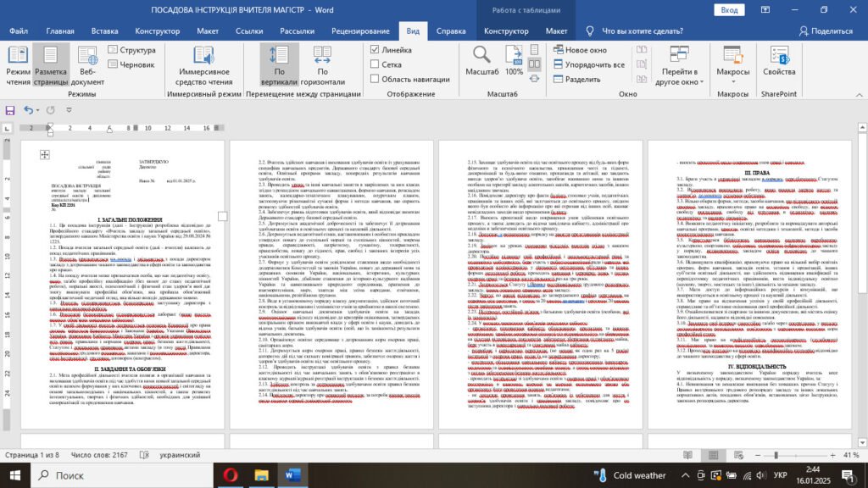Select web layout icon in status bar
Image resolution: width=868 pixels, height=488 pixels.
(738, 455)
